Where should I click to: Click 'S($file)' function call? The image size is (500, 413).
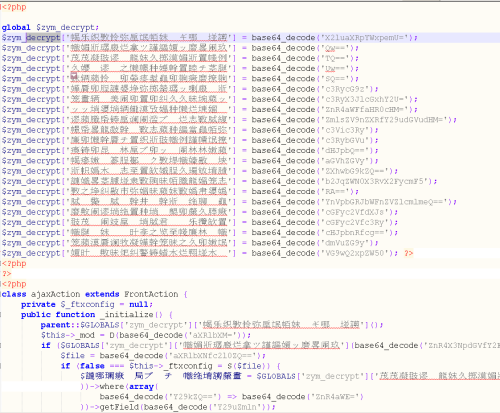click(250, 366)
